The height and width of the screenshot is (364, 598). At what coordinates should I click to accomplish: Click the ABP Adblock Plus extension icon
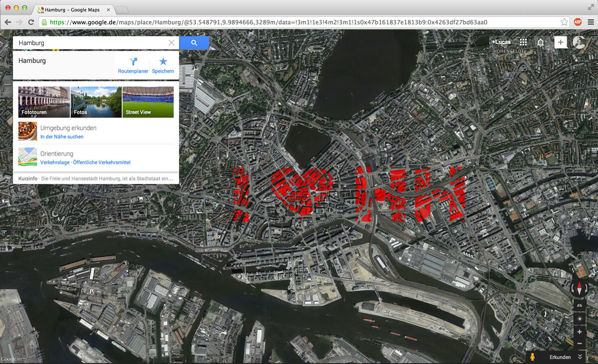(x=578, y=22)
